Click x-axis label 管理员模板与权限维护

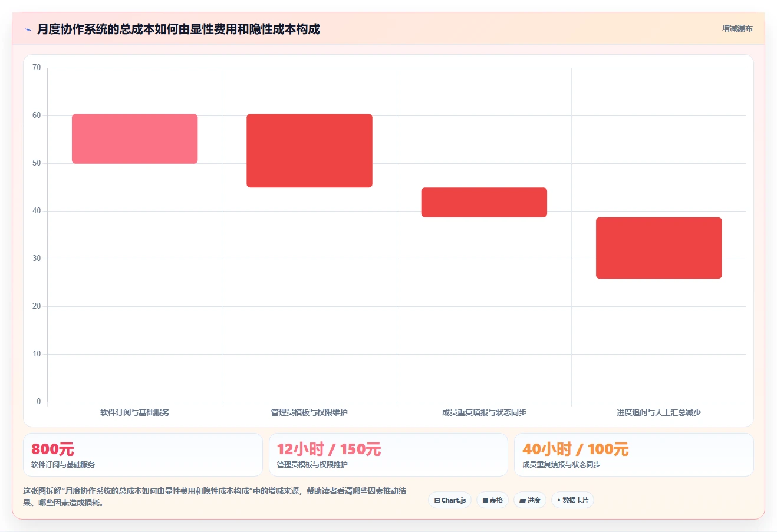310,412
